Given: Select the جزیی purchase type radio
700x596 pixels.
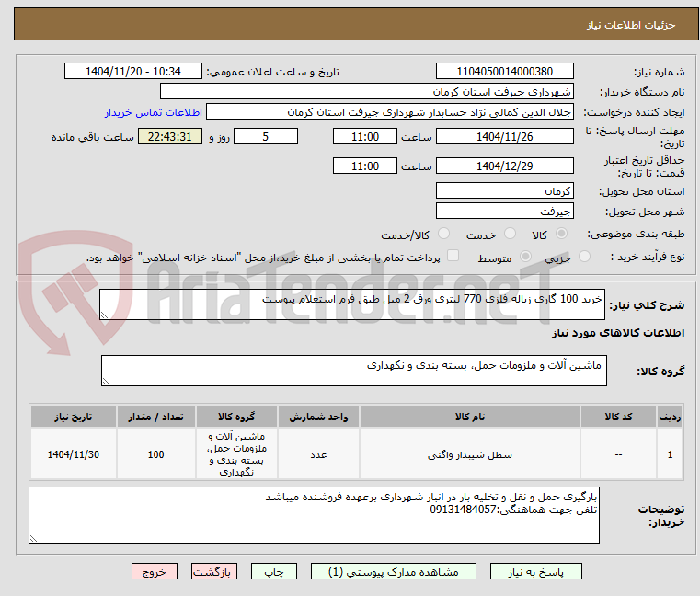Looking at the screenshot, I should 584,257.
